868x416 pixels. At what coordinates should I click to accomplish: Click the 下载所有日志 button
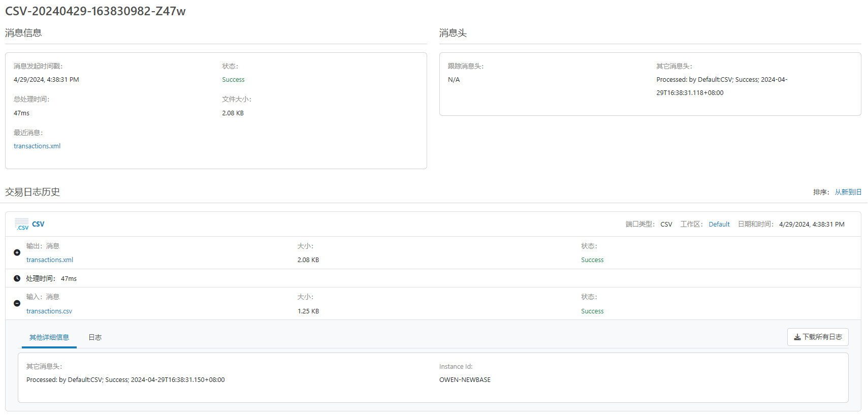point(817,337)
